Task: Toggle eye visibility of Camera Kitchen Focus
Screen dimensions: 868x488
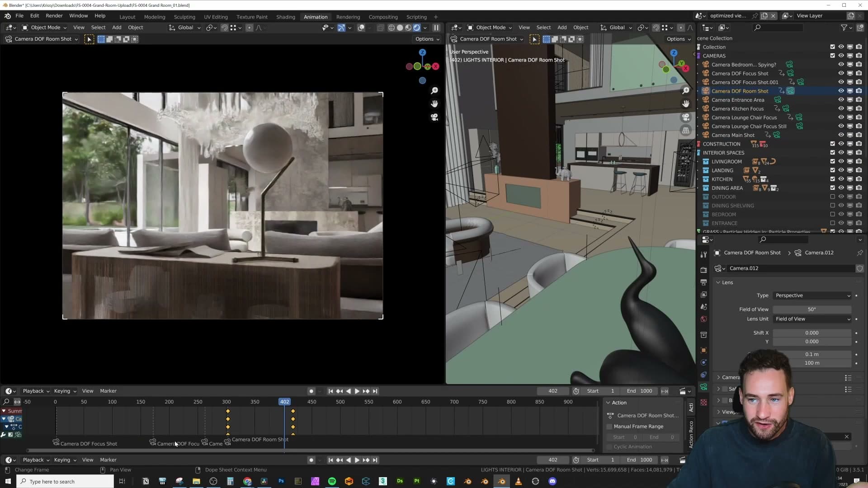Action: pyautogui.click(x=841, y=108)
